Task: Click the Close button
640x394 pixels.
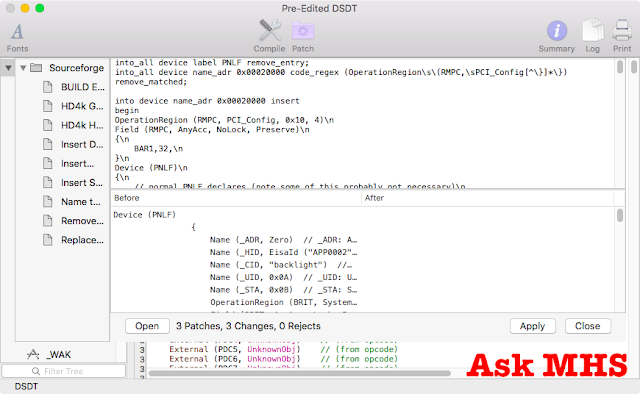Action: point(588,326)
